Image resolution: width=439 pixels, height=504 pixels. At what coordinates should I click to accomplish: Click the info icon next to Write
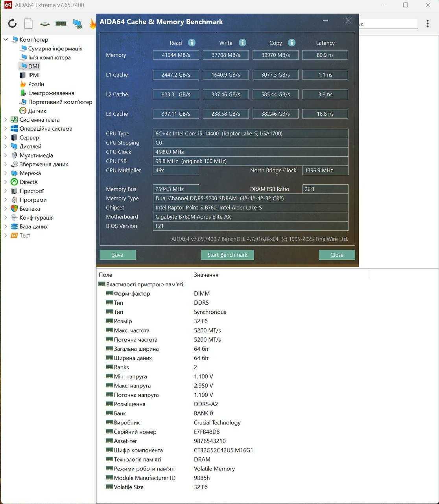click(242, 43)
